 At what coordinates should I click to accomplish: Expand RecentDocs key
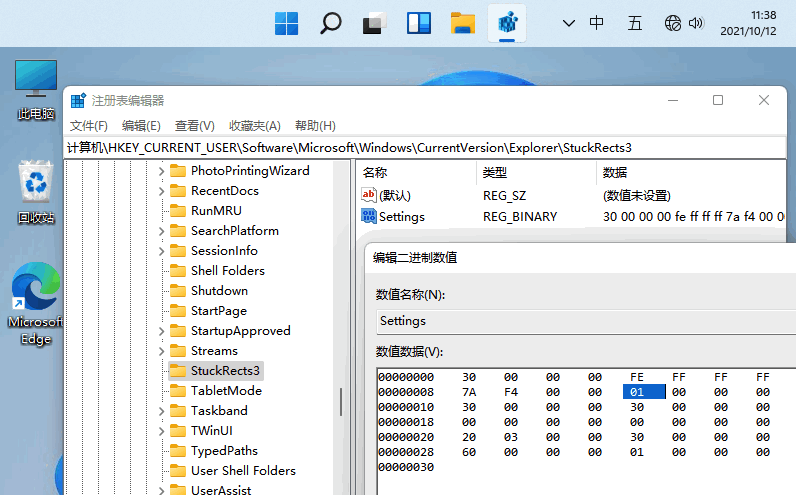(161, 191)
